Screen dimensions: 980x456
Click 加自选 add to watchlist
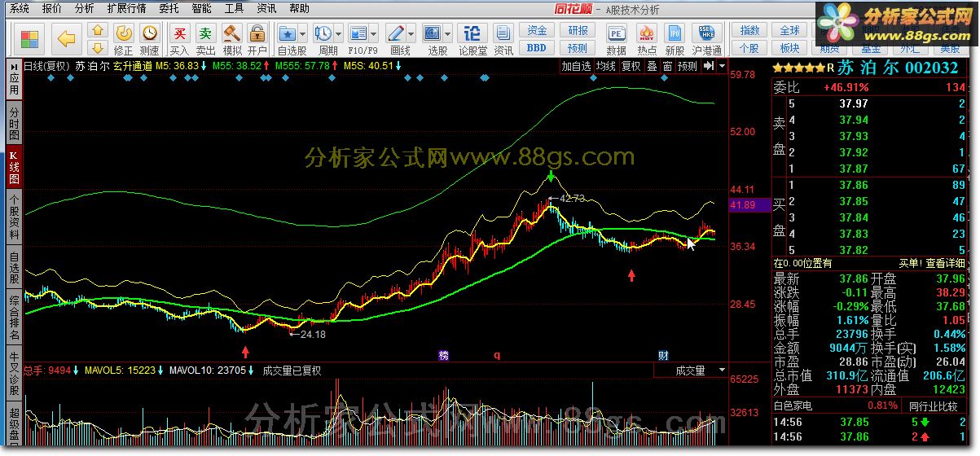click(576, 66)
